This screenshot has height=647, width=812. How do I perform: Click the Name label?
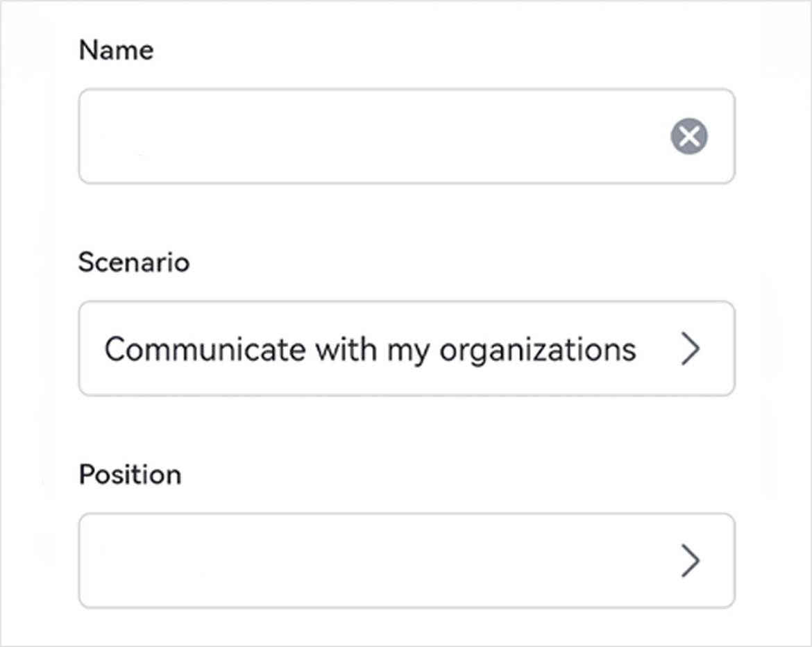pyautogui.click(x=117, y=50)
